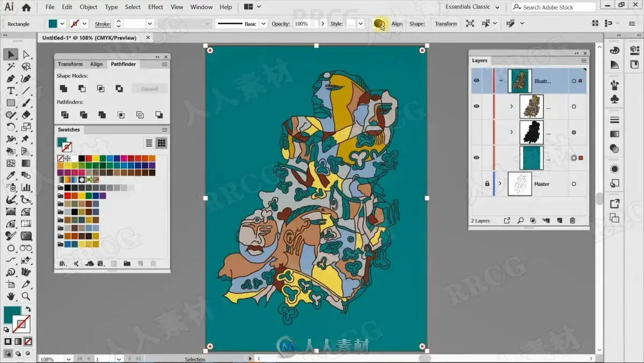The width and height of the screenshot is (644, 363).
Task: Click the Minus Front shape mode icon
Action: click(82, 89)
